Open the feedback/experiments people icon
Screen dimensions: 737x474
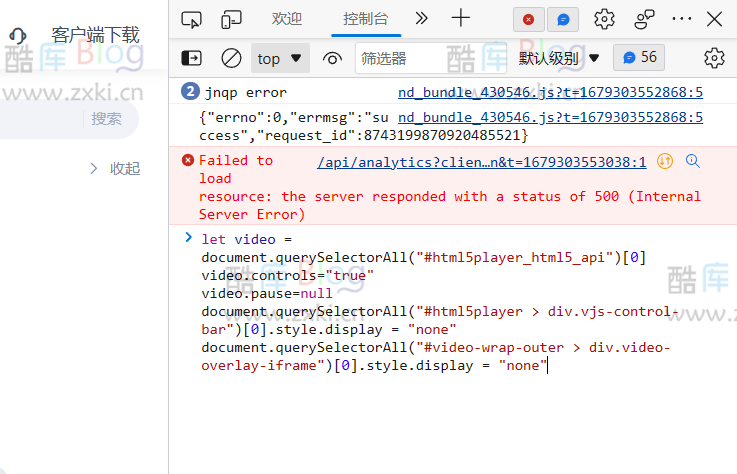point(645,19)
